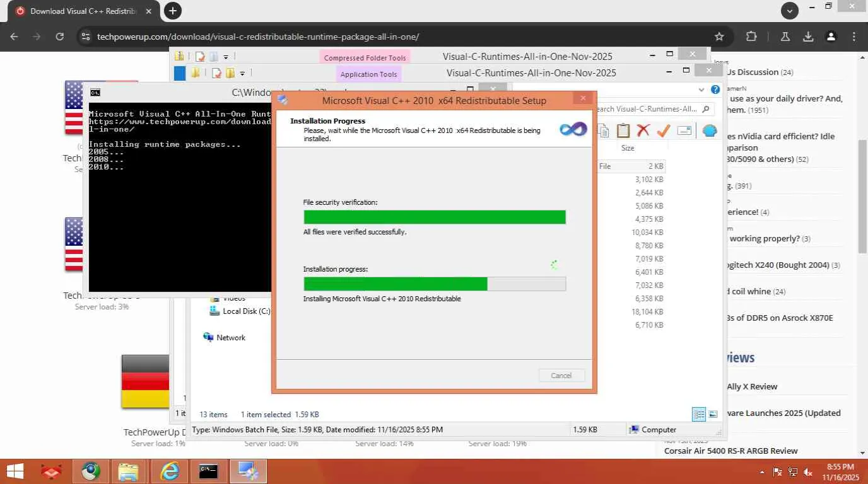
Task: Click the webpage vertical scrollbar thumb
Action: 862,195
